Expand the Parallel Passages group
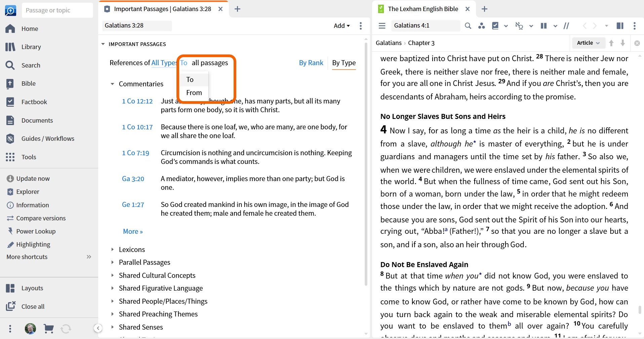Image resolution: width=644 pixels, height=339 pixels. [x=113, y=262]
